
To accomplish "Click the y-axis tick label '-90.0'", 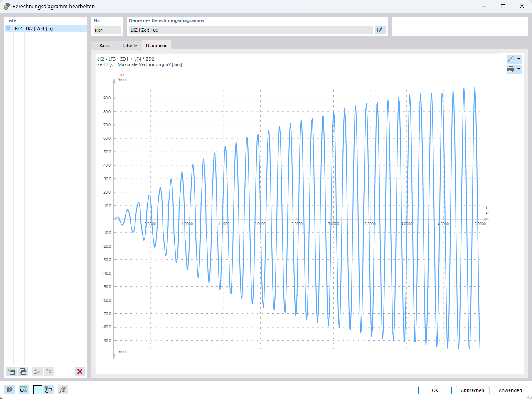I will (x=107, y=340).
